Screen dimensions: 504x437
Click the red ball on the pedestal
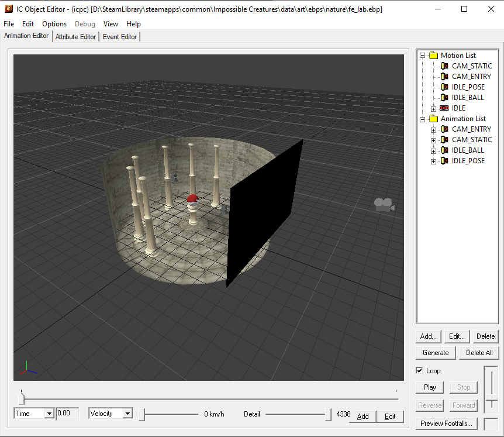point(192,199)
